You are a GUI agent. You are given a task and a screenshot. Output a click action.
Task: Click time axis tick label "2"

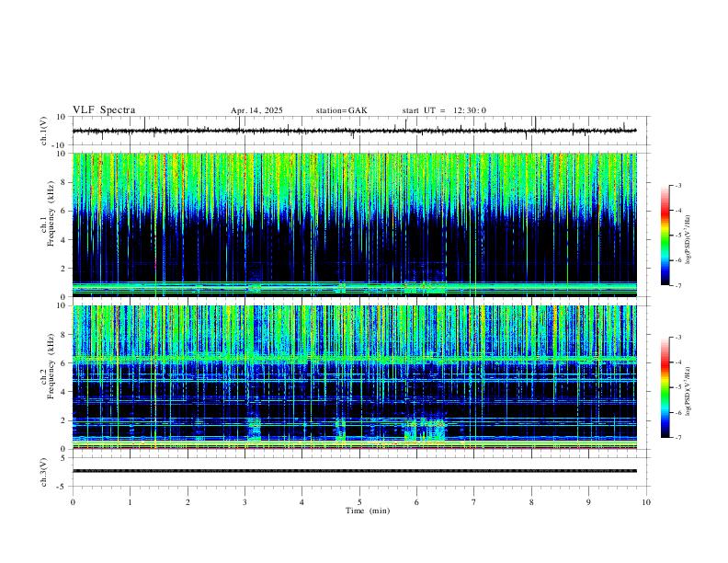pos(188,502)
